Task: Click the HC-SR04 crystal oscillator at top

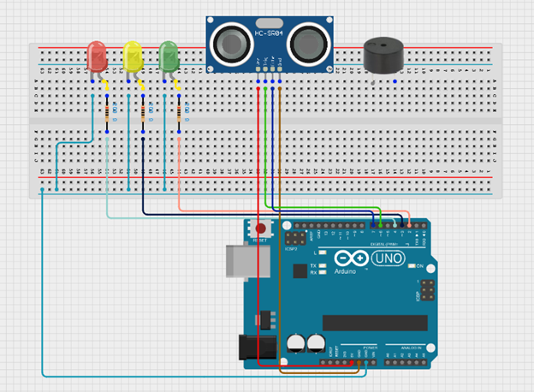Action: click(x=269, y=23)
